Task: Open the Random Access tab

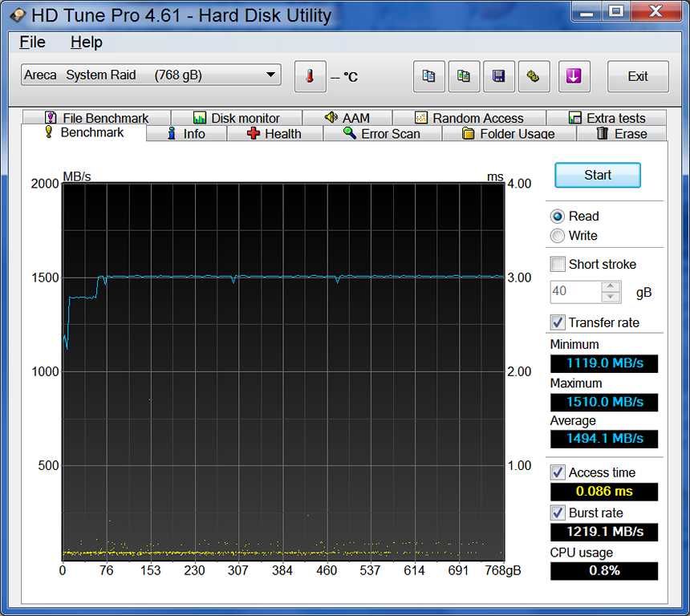Action: 469,118
